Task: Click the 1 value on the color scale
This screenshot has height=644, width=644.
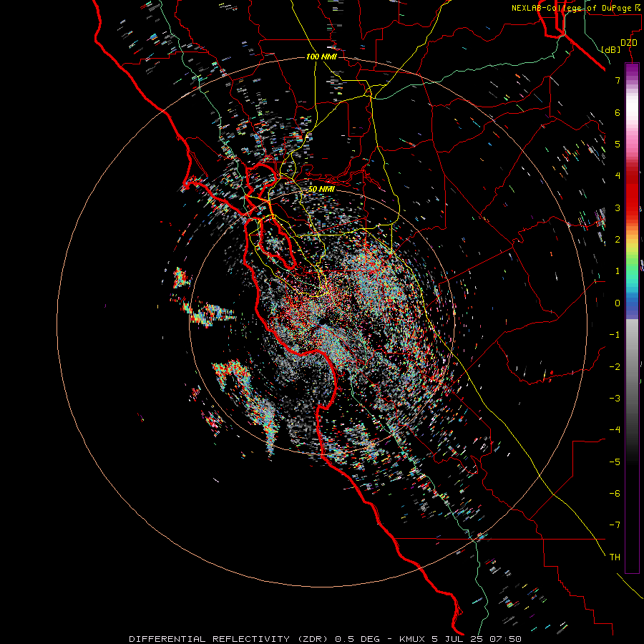Action: (x=618, y=271)
